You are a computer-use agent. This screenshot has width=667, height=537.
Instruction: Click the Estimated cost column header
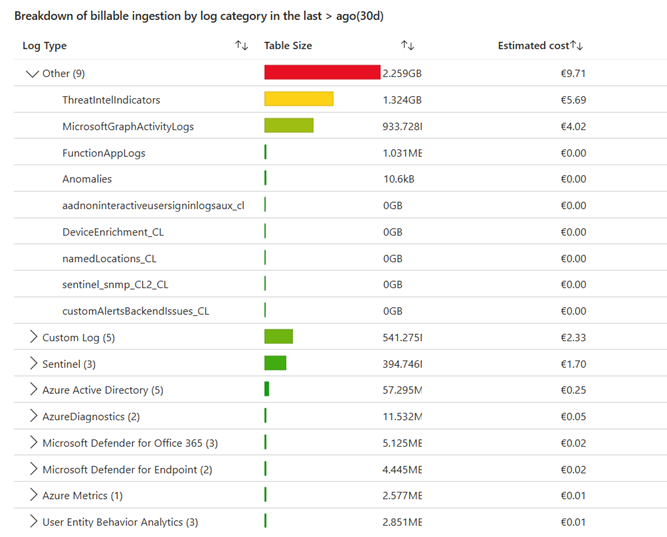533,46
